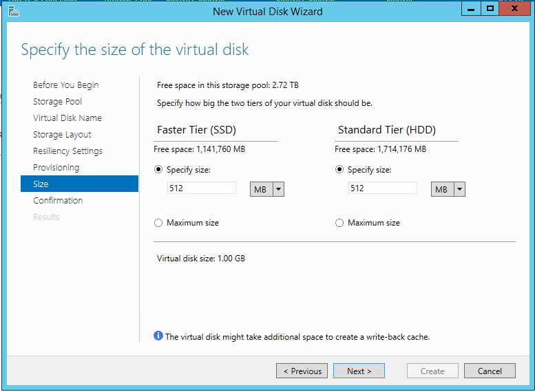
Task: Click the 'Faster Tier (SSD)' heading
Action: (x=196, y=130)
